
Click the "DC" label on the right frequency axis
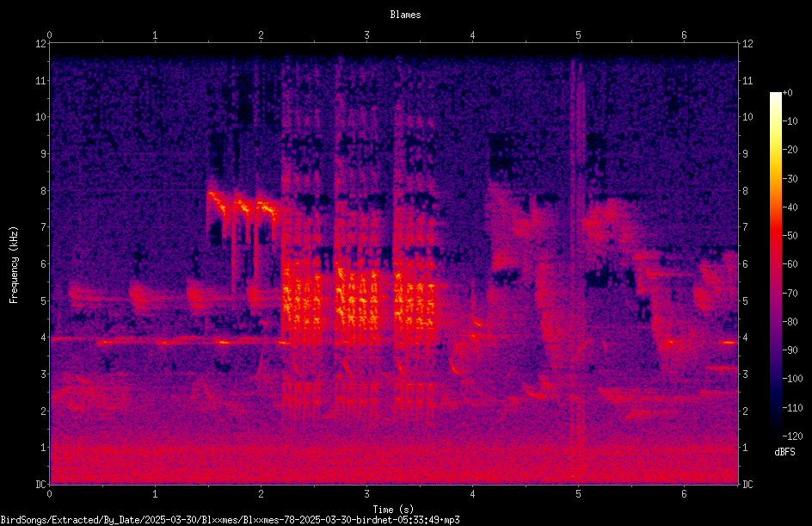pyautogui.click(x=747, y=485)
